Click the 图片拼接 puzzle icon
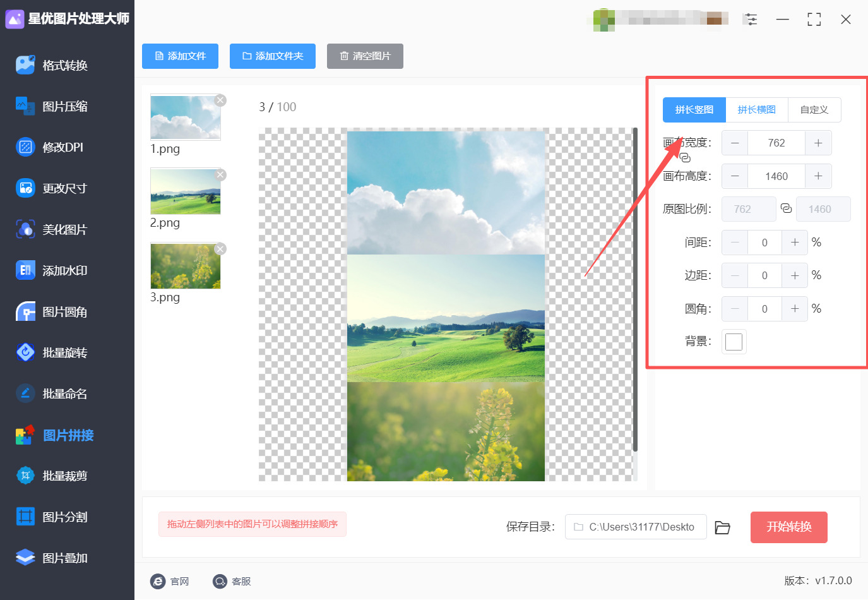This screenshot has width=868, height=600. point(25,435)
